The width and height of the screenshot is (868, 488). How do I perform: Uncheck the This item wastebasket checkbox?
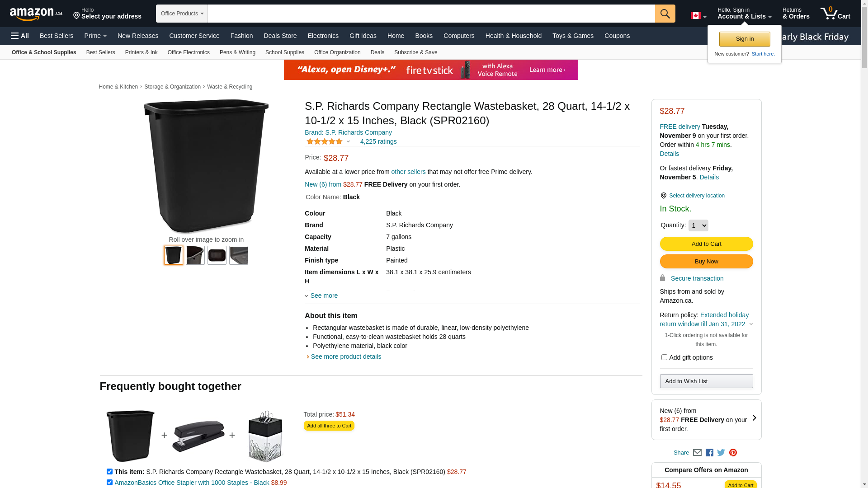(x=109, y=472)
